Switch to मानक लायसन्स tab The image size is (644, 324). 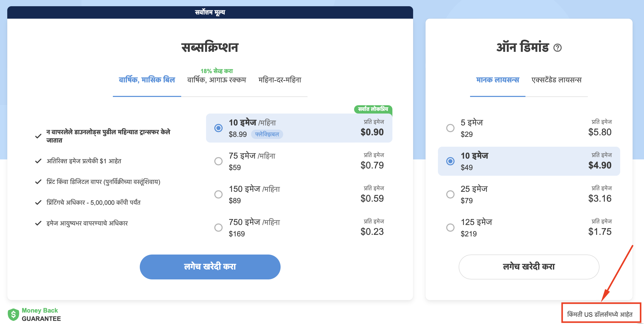tap(497, 80)
